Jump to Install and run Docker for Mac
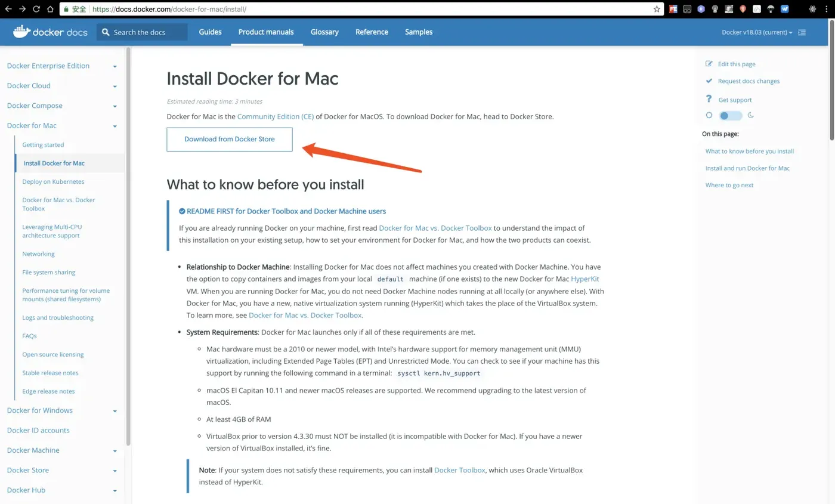The width and height of the screenshot is (835, 504). click(x=747, y=168)
